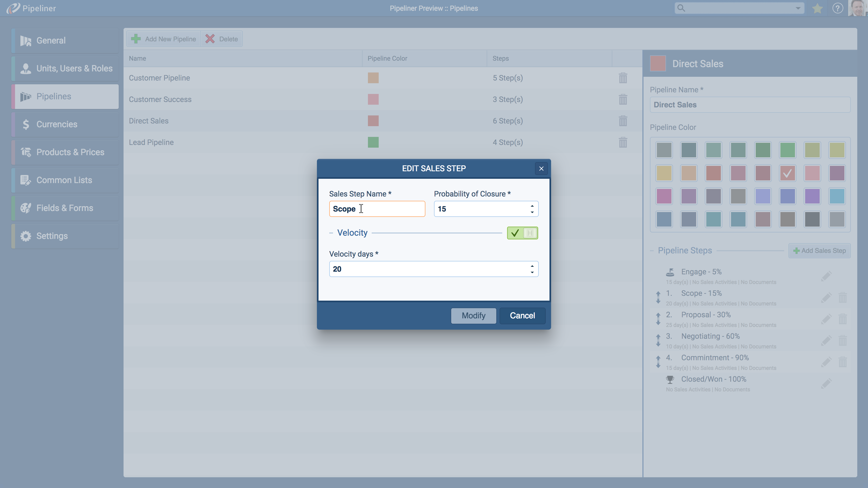The width and height of the screenshot is (868, 488).
Task: Open the search box dropdown arrow
Action: [798, 8]
